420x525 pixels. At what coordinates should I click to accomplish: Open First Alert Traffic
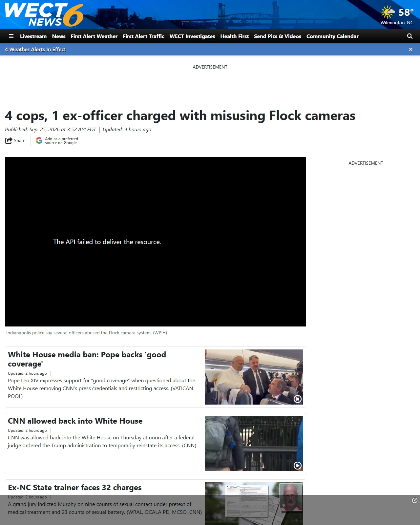tap(144, 36)
